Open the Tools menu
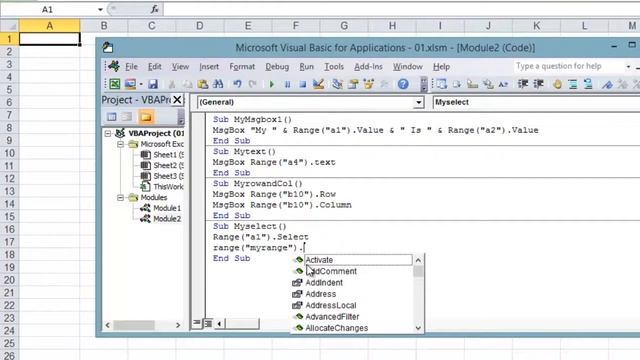Image resolution: width=640 pixels, height=360 pixels. (x=334, y=67)
